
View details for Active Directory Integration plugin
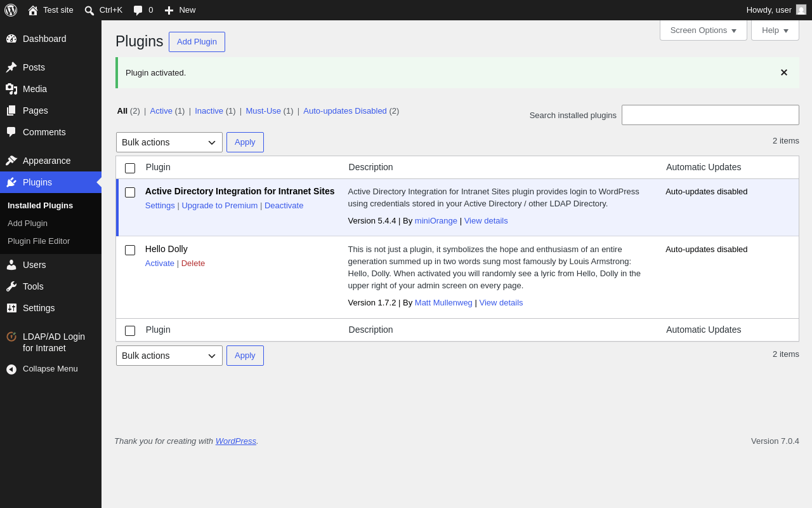[486, 221]
